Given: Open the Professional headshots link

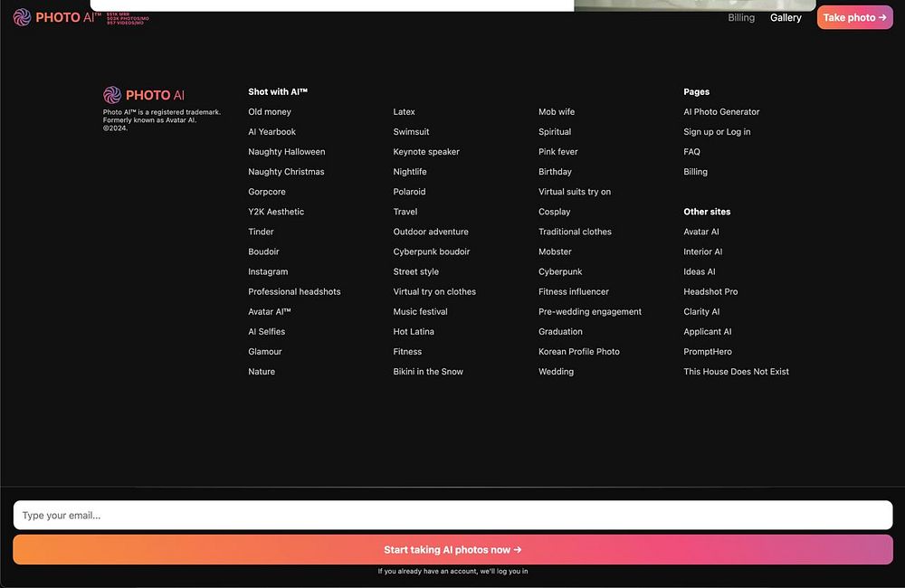Looking at the screenshot, I should pyautogui.click(x=294, y=291).
